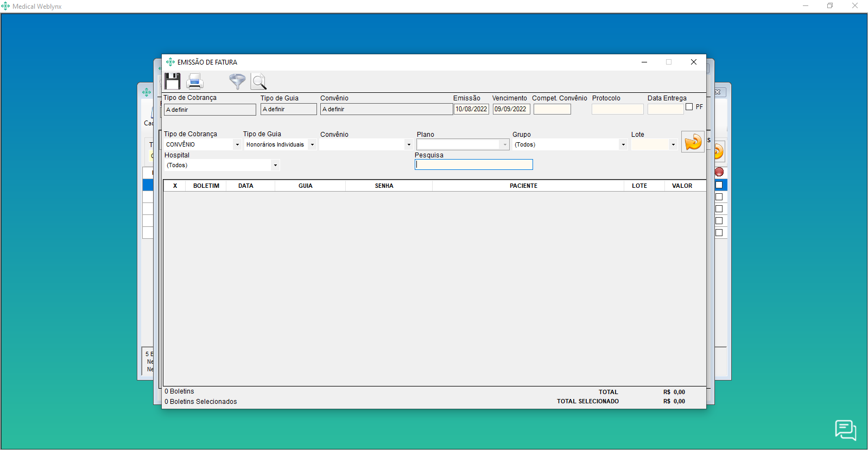Viewport: 868px width, 450px height.
Task: Open the chat bubble icon
Action: (x=845, y=430)
